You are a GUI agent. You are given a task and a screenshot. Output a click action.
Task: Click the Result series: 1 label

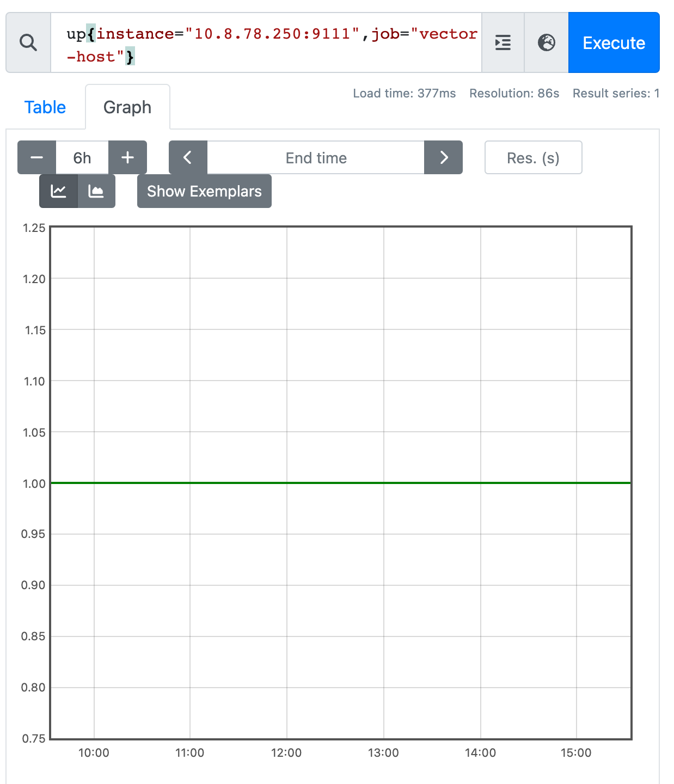(615, 93)
